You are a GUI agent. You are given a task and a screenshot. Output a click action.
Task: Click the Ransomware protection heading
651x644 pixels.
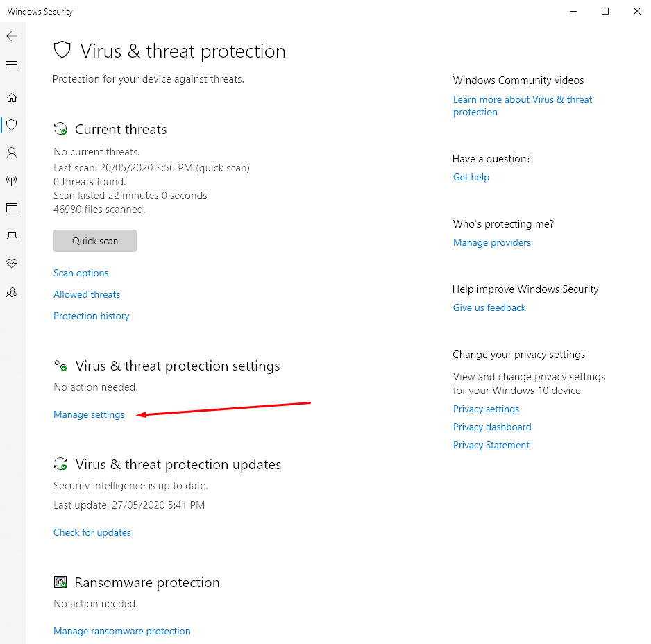(147, 582)
